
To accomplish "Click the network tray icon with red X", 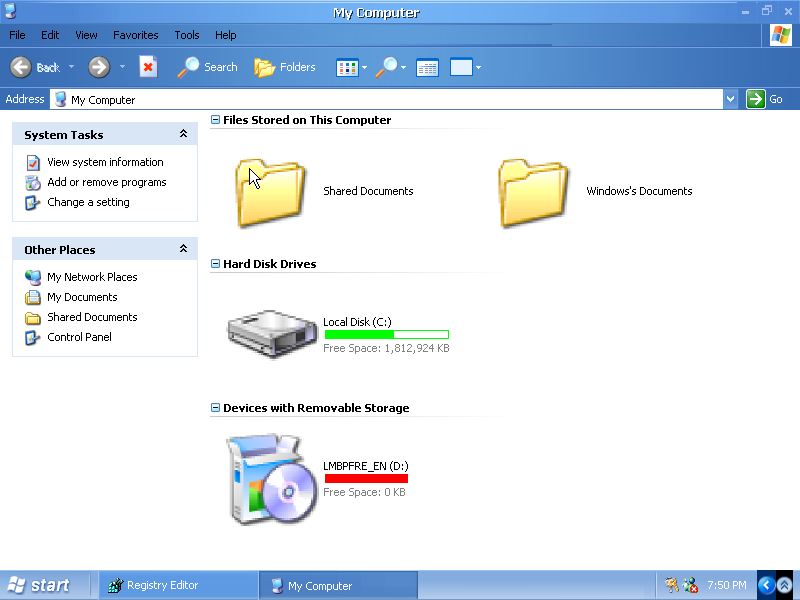I will click(x=690, y=585).
